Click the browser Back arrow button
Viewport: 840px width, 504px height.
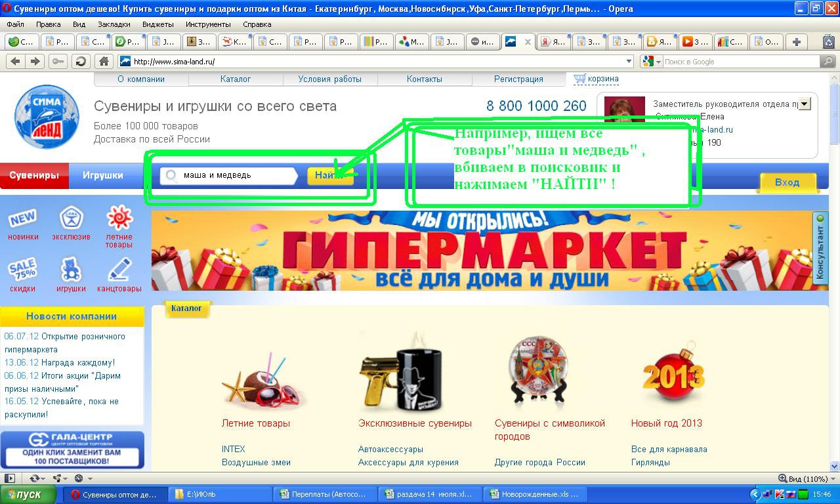15,61
